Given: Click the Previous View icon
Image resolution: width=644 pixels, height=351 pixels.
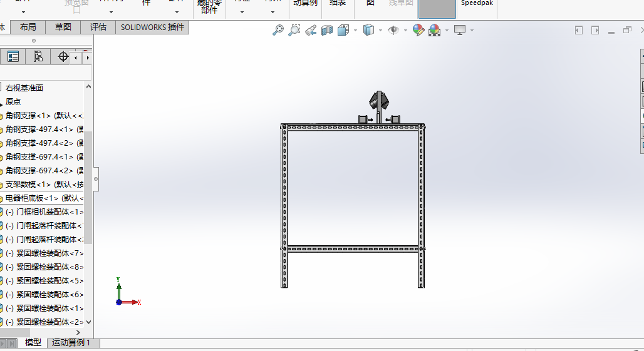Looking at the screenshot, I should point(311,30).
